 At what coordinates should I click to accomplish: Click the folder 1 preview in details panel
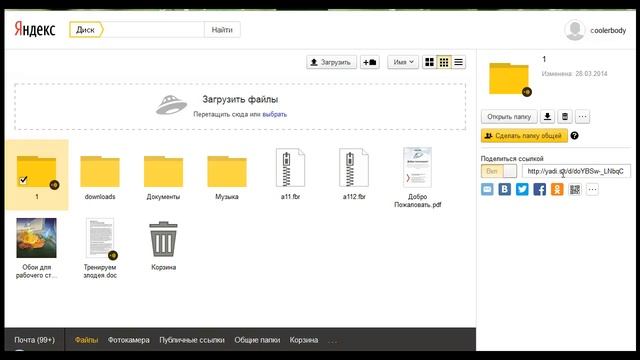pyautogui.click(x=509, y=79)
